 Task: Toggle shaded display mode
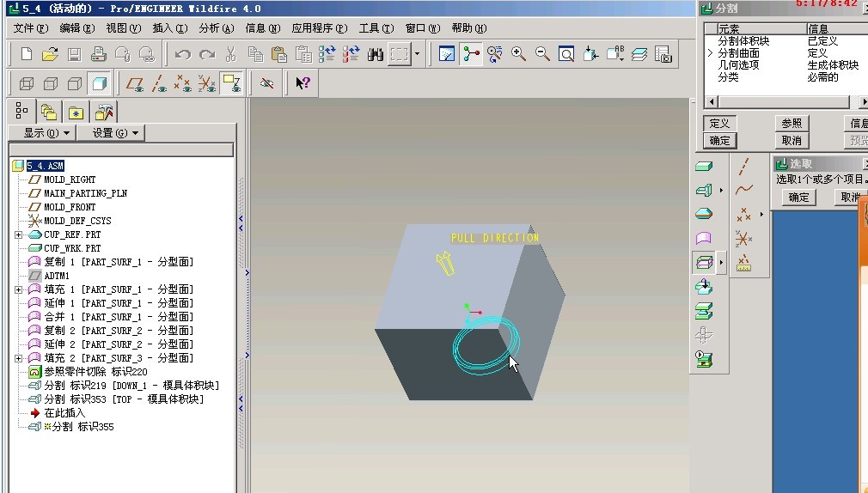pos(99,83)
